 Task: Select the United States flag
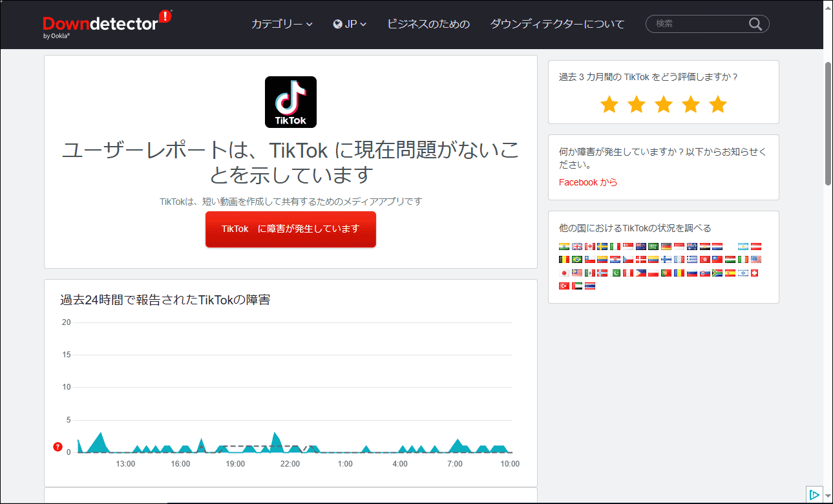[756, 259]
